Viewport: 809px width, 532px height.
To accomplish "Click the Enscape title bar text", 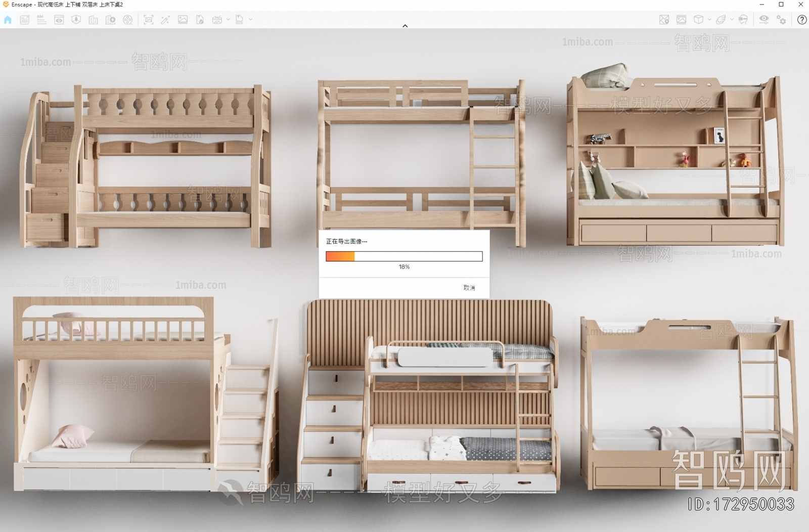I will click(66, 5).
